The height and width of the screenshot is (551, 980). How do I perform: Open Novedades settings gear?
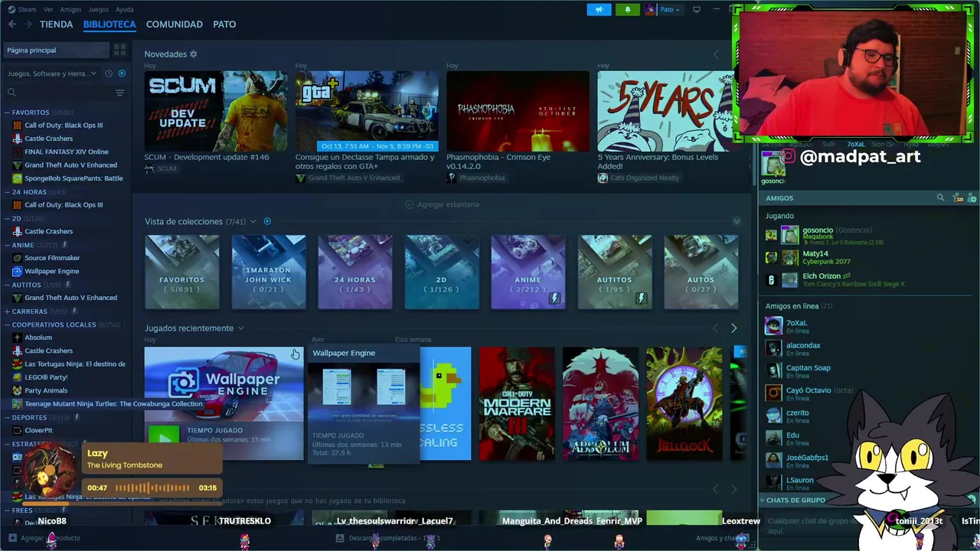click(194, 54)
